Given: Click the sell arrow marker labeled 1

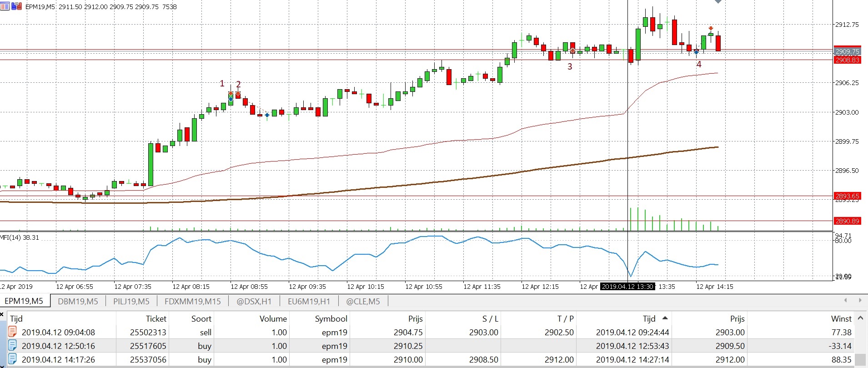Looking at the screenshot, I should click(231, 94).
